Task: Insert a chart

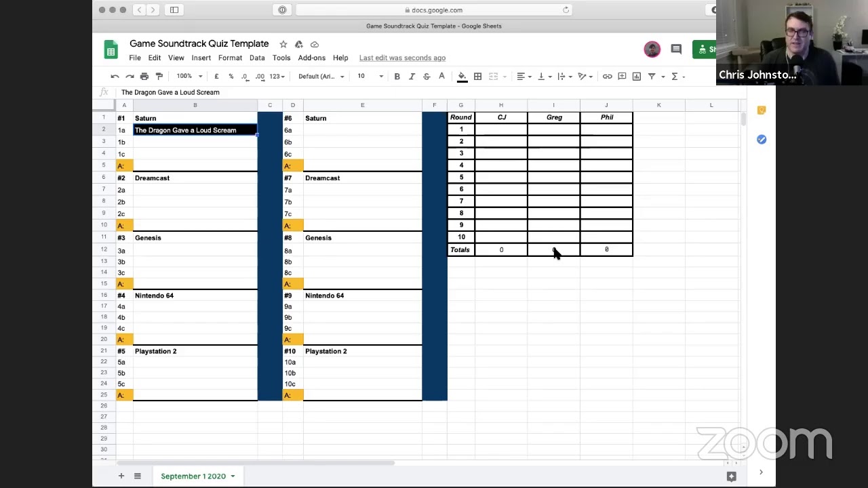Action: (636, 77)
